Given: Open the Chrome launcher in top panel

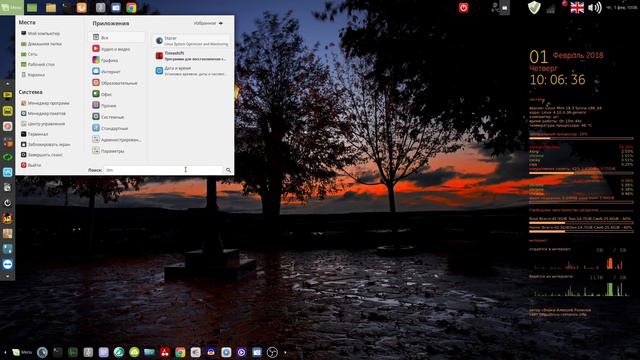Looking at the screenshot, I should [x=131, y=7].
